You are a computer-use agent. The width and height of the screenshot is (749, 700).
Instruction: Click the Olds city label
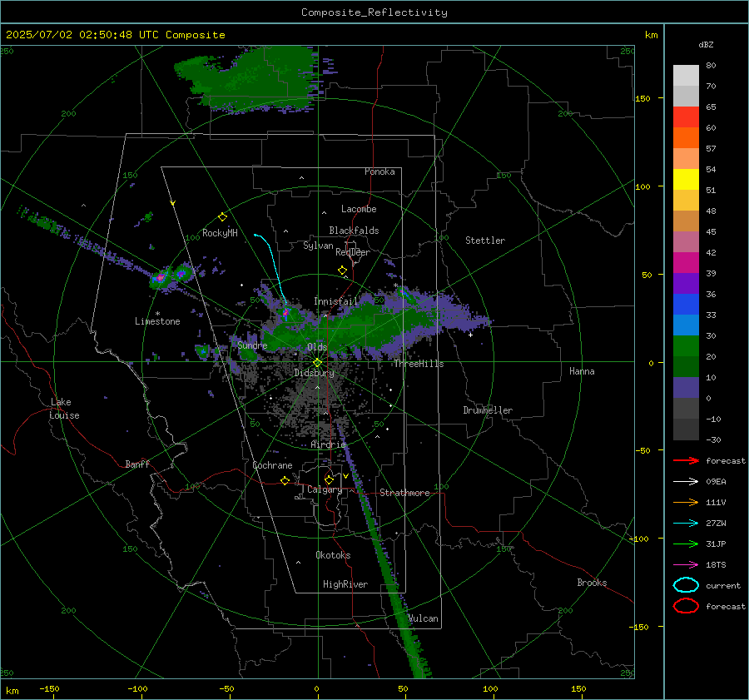(x=317, y=346)
